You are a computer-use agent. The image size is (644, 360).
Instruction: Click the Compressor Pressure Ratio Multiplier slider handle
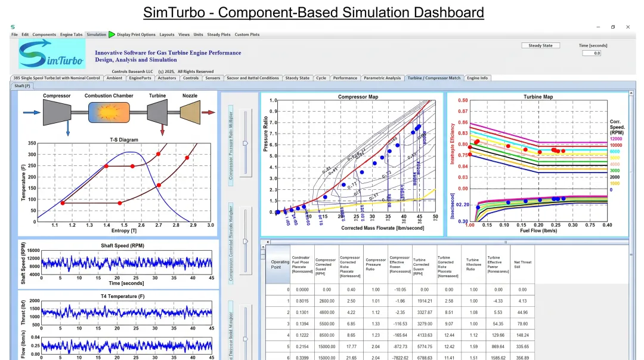click(245, 143)
